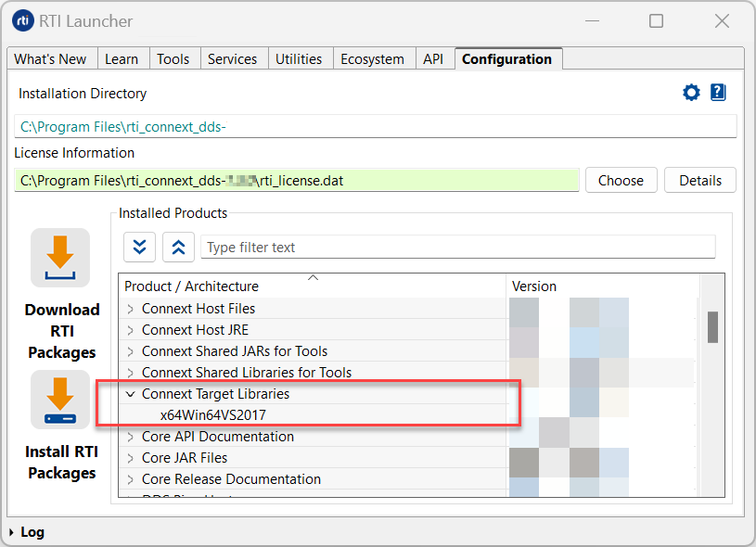The height and width of the screenshot is (547, 756).
Task: Expand the Log panel
Action: [x=11, y=532]
